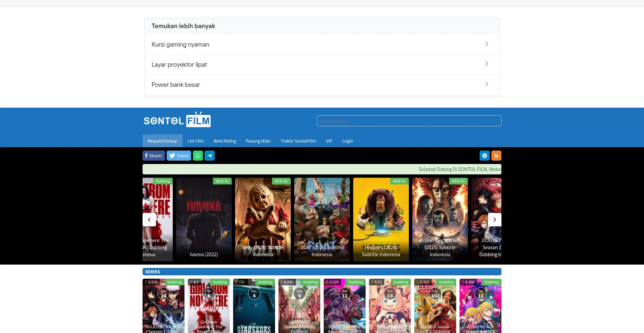Click the Eps 102 episode badge

[435, 294]
